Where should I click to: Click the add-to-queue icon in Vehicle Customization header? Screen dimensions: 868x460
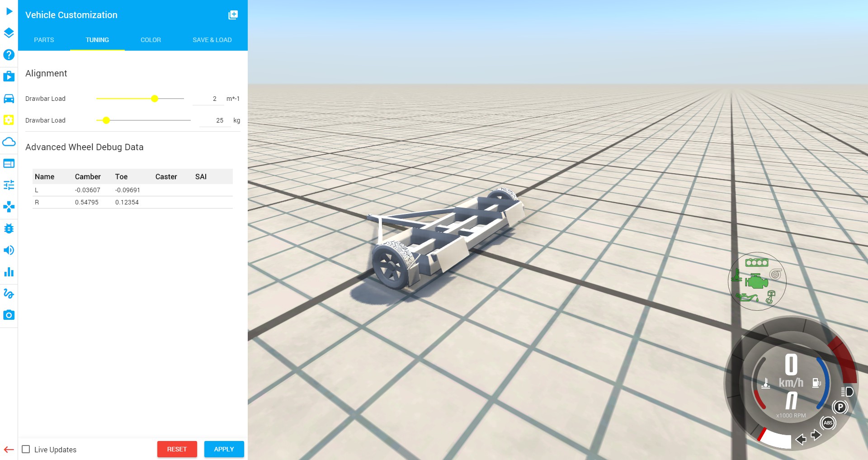pyautogui.click(x=233, y=15)
